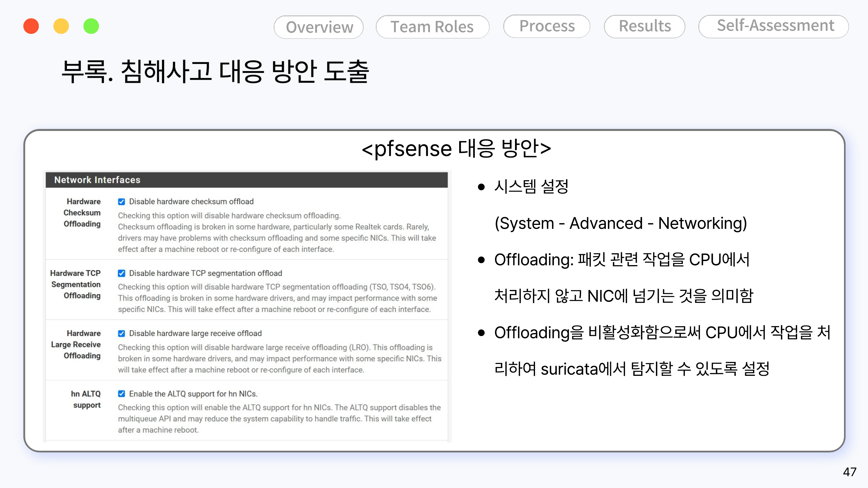Click the hn ALTQ support label

(x=86, y=399)
